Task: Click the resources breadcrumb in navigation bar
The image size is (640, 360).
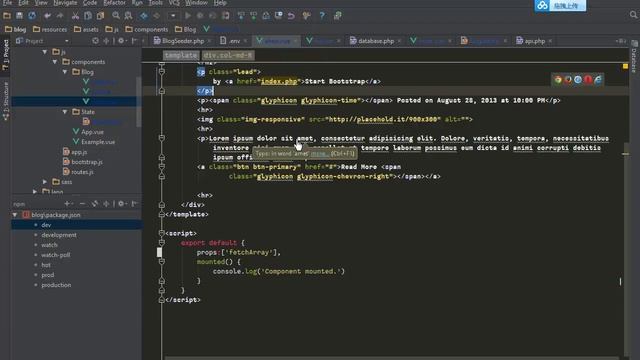Action: pos(50,29)
